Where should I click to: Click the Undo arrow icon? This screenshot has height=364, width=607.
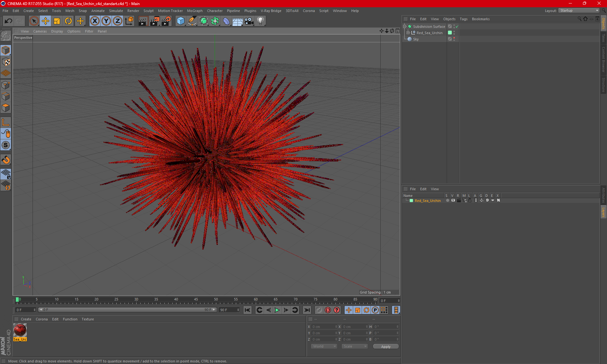coord(8,21)
